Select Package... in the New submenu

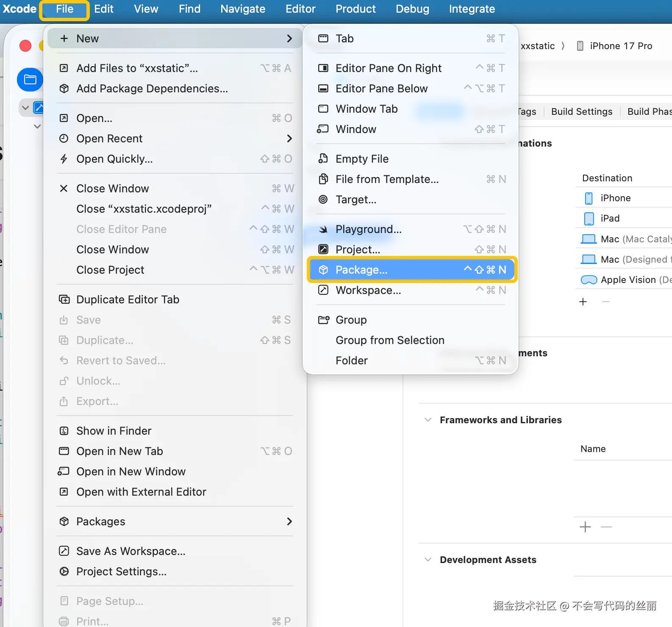click(411, 270)
